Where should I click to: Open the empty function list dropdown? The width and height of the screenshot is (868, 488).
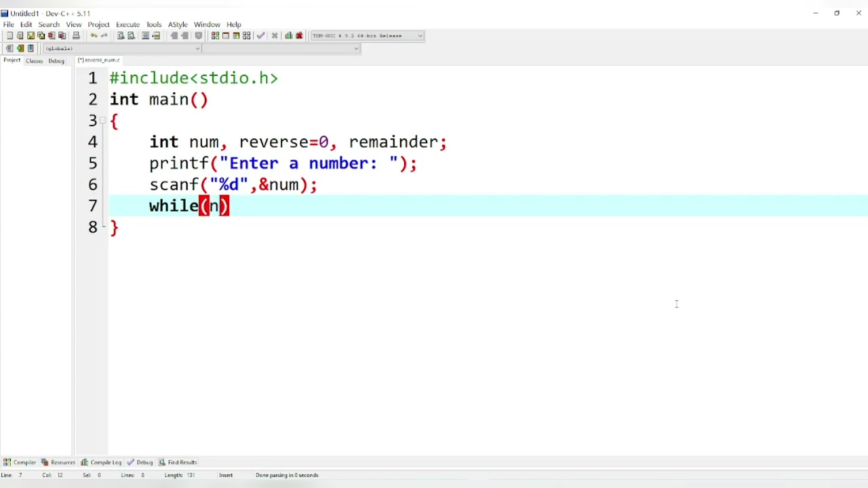coord(281,48)
